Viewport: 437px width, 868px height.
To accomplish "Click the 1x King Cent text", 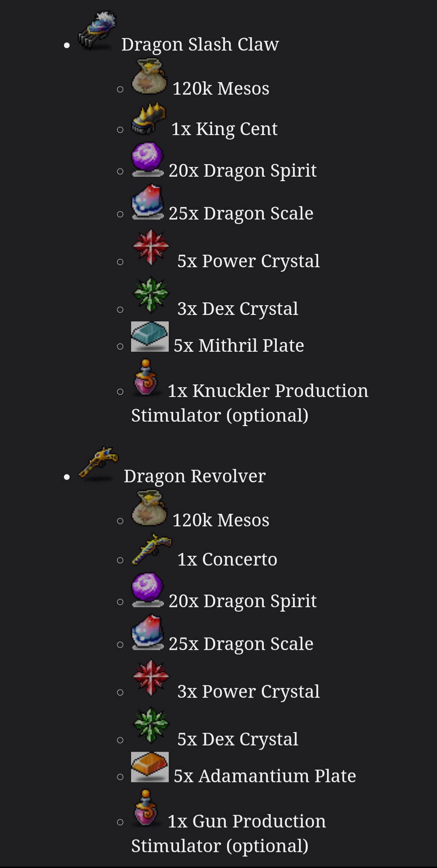I will coord(224,129).
